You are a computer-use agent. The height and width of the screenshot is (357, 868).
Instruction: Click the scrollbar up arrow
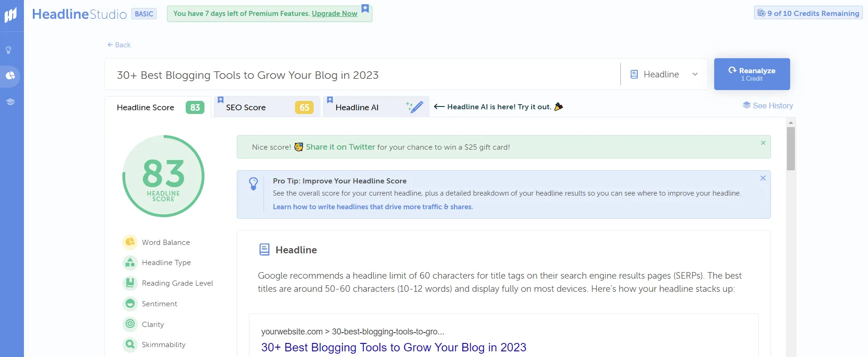pyautogui.click(x=791, y=122)
